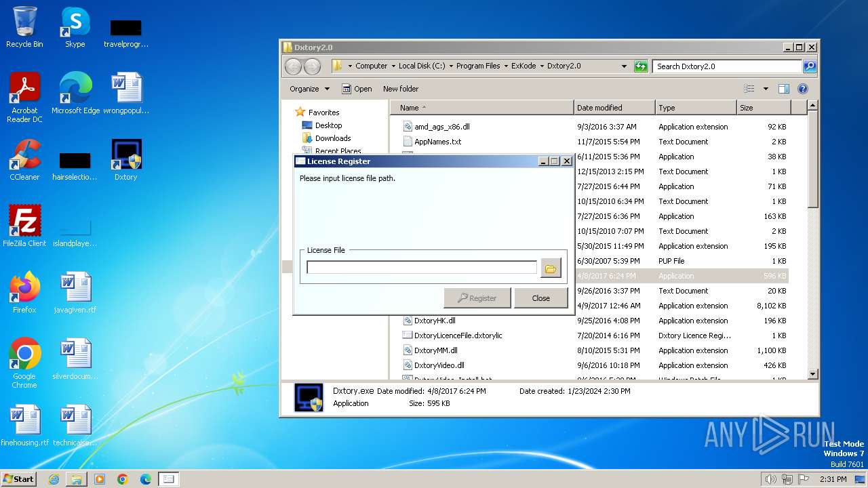Screen dimensions: 868x488
Task: Select the finehousing.rtf desktop file
Action: click(x=24, y=426)
